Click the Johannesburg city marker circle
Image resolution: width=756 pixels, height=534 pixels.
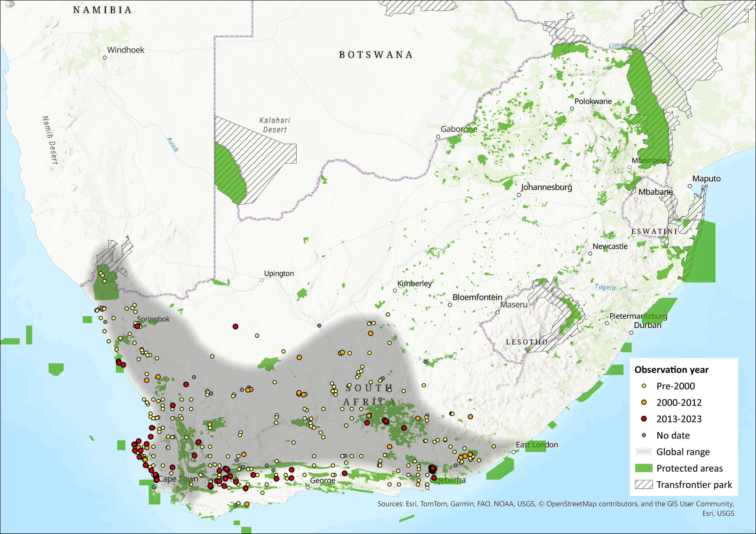[519, 195]
